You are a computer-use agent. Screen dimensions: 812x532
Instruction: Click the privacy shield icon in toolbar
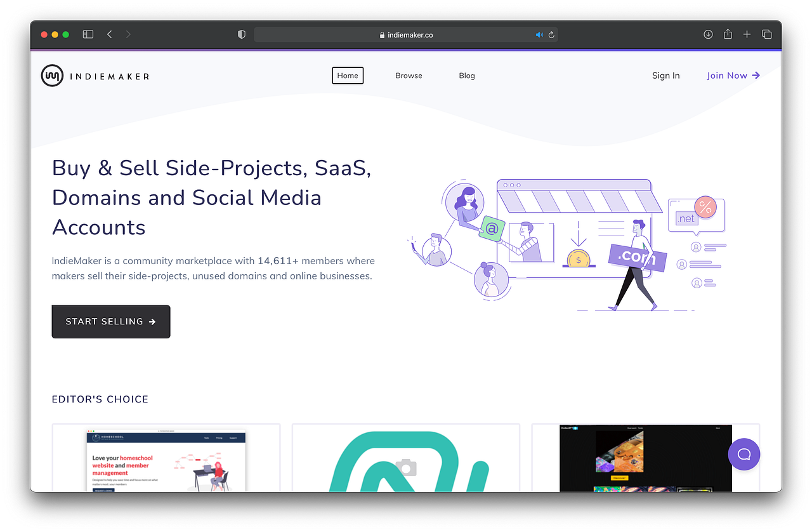point(241,34)
